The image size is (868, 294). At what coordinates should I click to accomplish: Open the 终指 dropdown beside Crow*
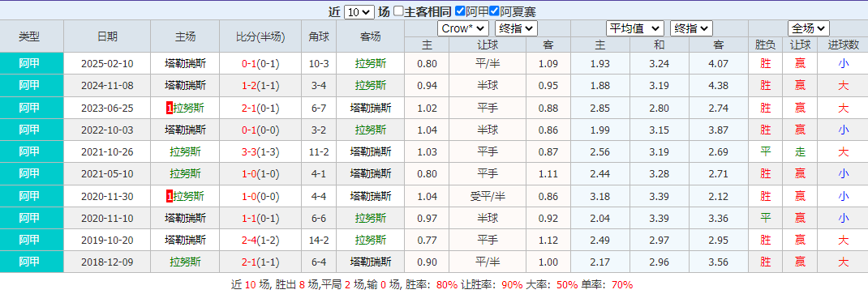pos(515,28)
